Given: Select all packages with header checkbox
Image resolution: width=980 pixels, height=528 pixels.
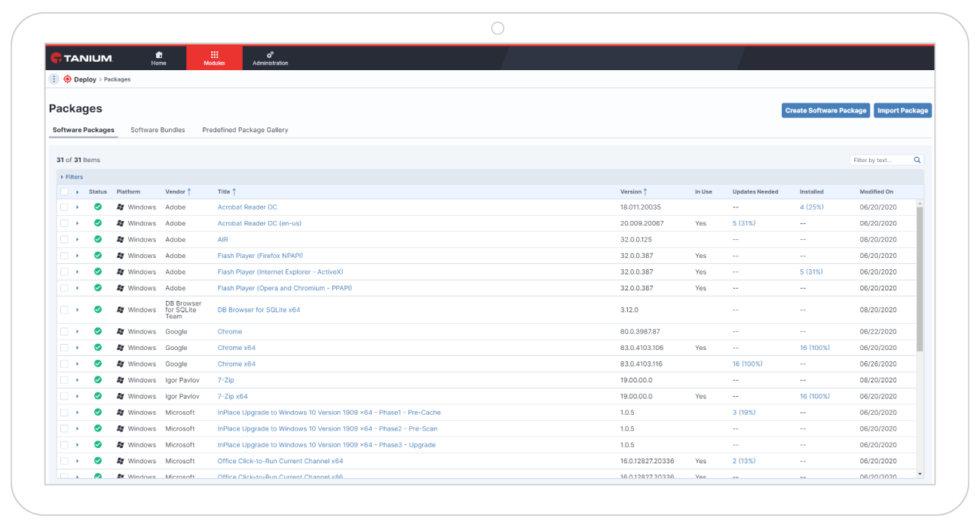Looking at the screenshot, I should point(64,192).
